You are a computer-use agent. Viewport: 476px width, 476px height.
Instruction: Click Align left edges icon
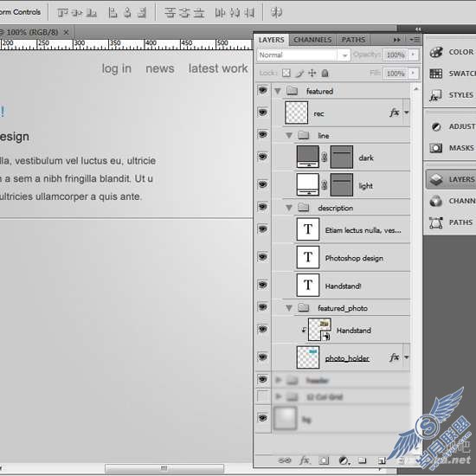click(x=113, y=12)
